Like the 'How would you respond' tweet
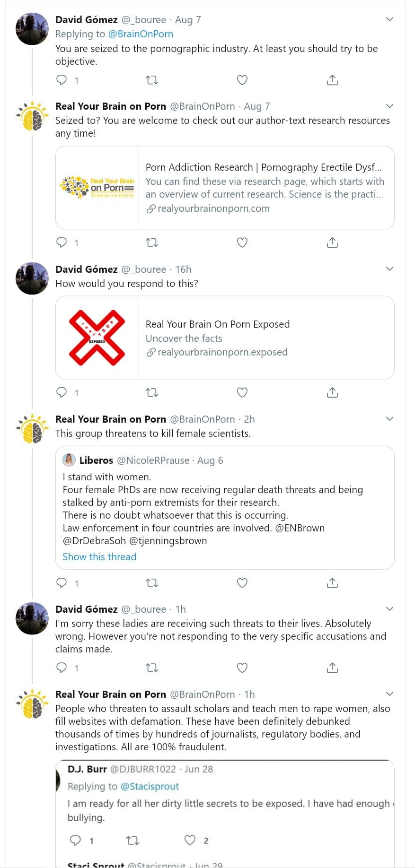The width and height of the screenshot is (415, 868). click(242, 392)
